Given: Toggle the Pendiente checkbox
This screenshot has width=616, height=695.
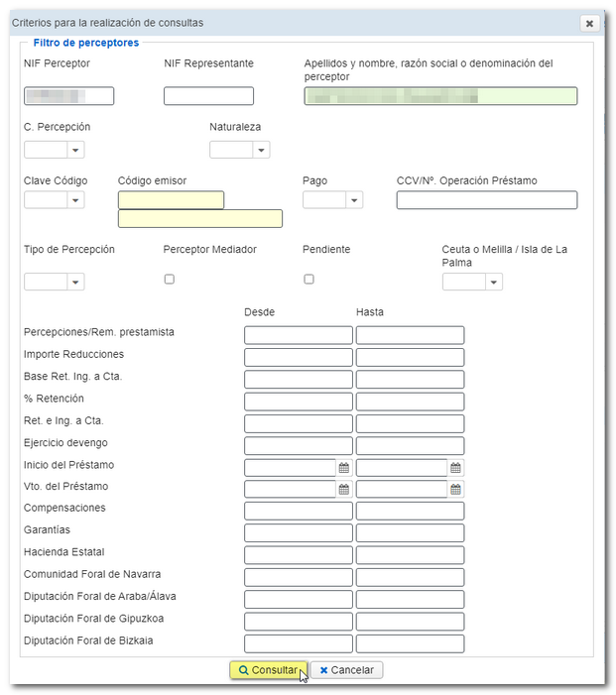Looking at the screenshot, I should [x=308, y=280].
